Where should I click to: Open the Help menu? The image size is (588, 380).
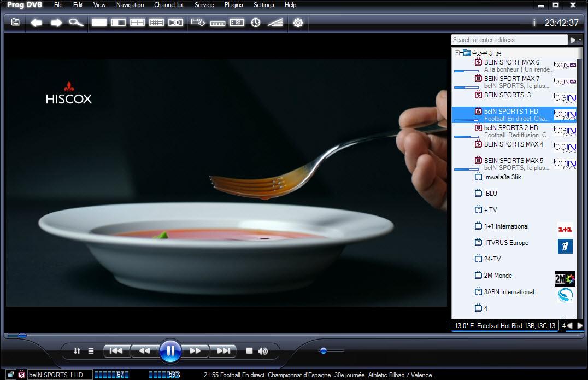coord(290,5)
